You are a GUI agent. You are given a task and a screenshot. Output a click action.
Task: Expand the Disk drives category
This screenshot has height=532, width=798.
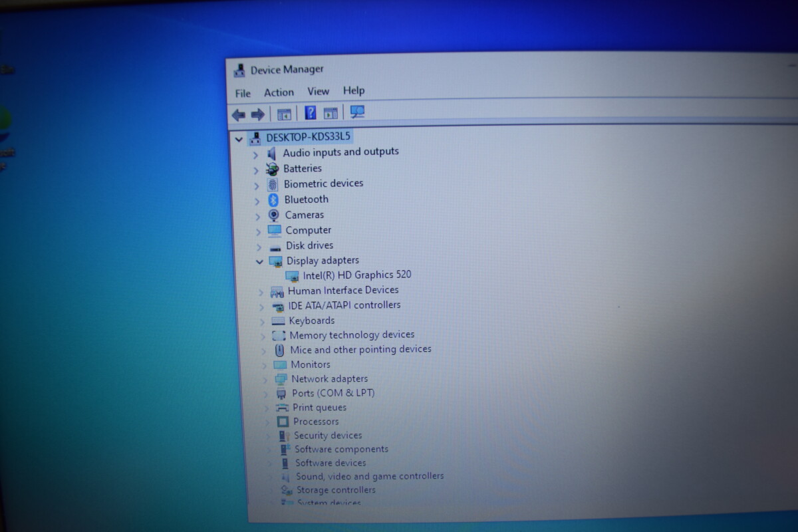[259, 247]
